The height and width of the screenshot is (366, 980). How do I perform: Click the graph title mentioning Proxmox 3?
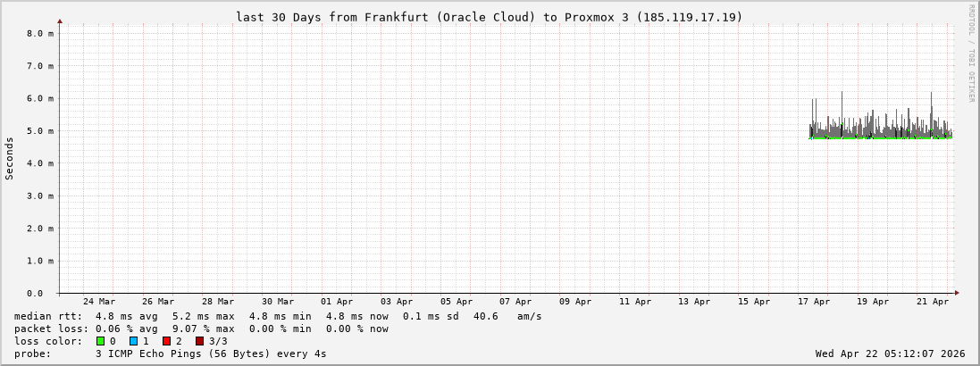click(489, 17)
